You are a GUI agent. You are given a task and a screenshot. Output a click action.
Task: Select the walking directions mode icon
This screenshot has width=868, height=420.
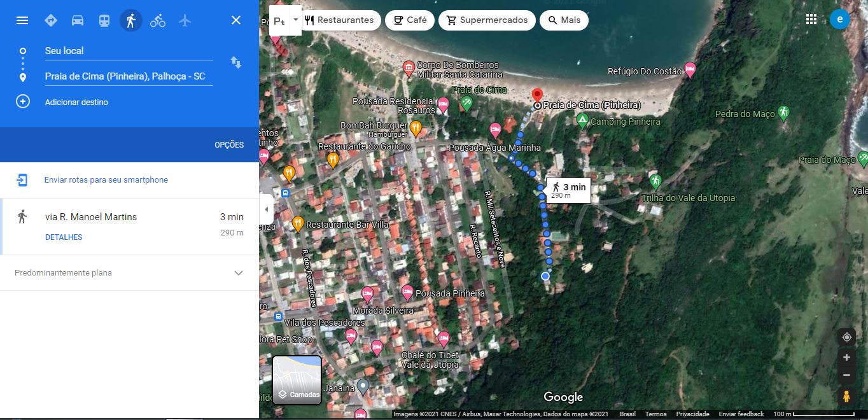[x=130, y=20]
